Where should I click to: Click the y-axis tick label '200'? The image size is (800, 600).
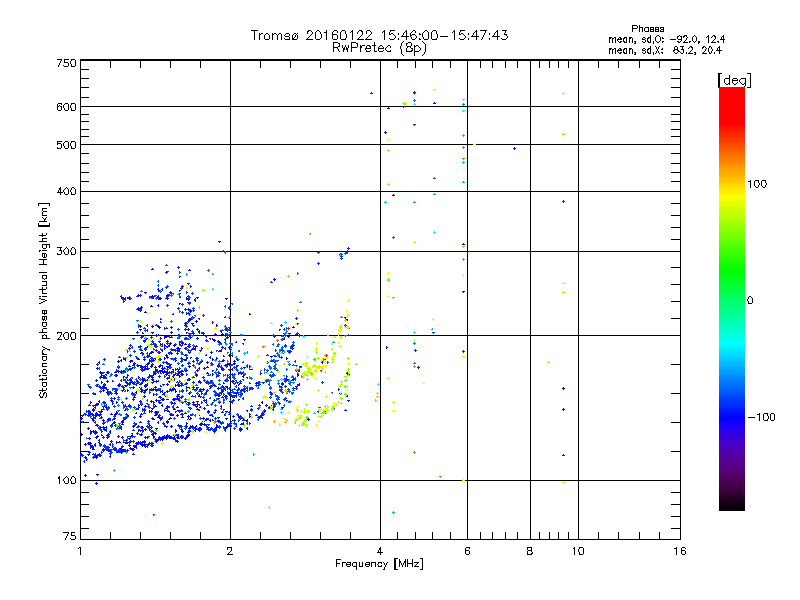[66, 336]
